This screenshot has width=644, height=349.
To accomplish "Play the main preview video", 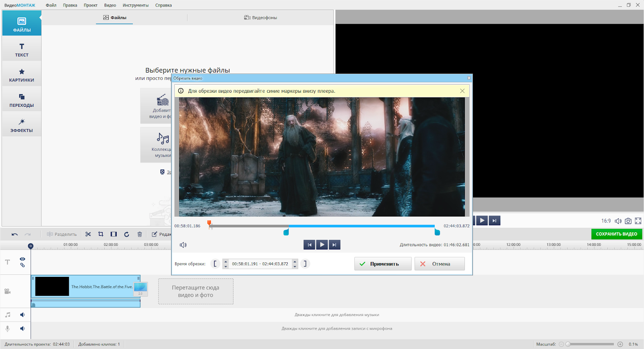I will 482,220.
